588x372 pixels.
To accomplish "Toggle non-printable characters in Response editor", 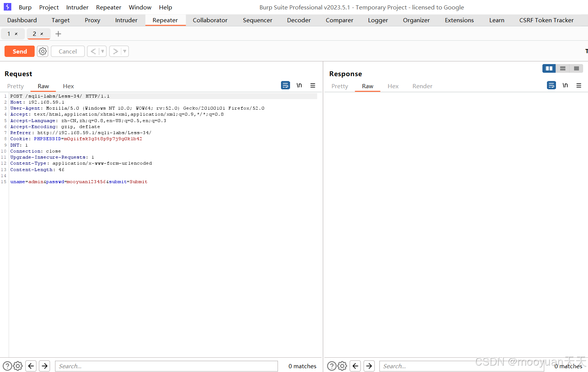I will (565, 86).
